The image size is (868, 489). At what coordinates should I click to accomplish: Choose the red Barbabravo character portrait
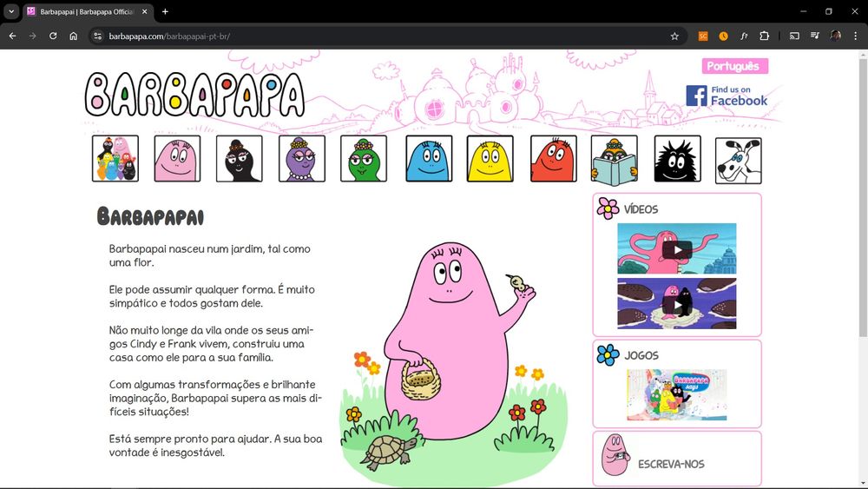(x=554, y=158)
